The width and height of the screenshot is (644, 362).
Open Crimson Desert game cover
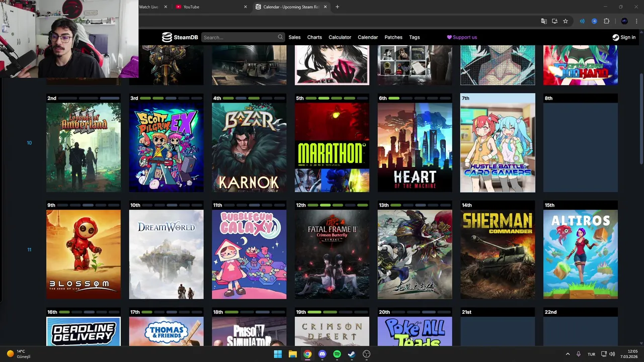(332, 331)
